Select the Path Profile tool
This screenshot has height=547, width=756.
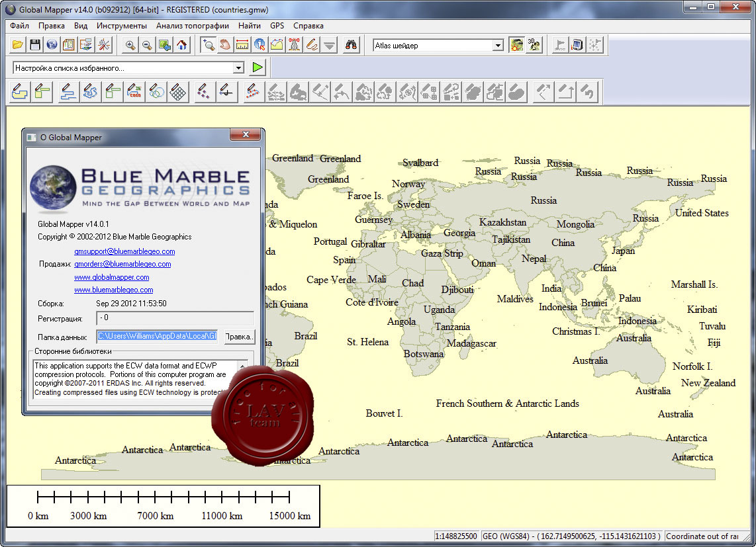(277, 45)
